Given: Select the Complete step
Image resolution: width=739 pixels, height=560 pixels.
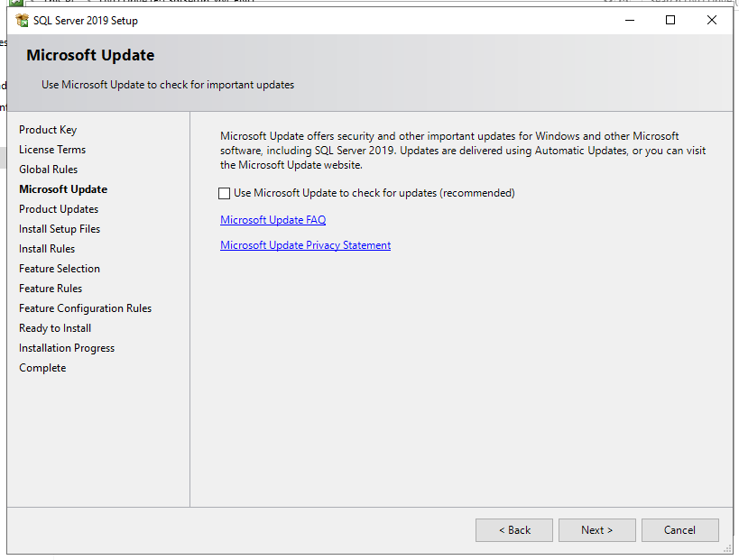Looking at the screenshot, I should tap(42, 368).
